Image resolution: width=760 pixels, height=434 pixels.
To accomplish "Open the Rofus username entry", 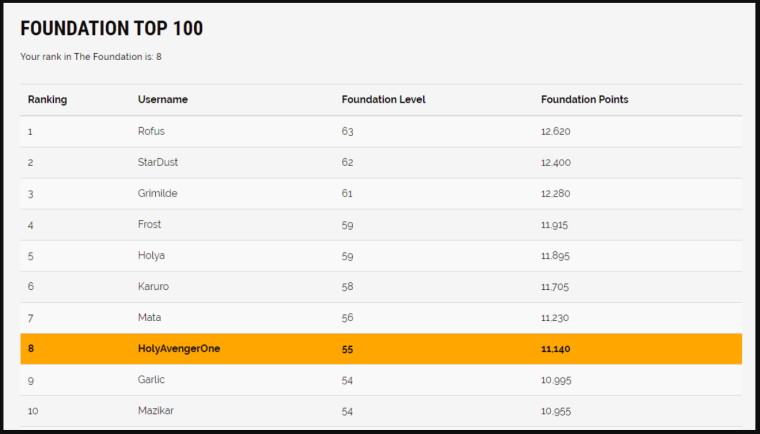I will 151,131.
